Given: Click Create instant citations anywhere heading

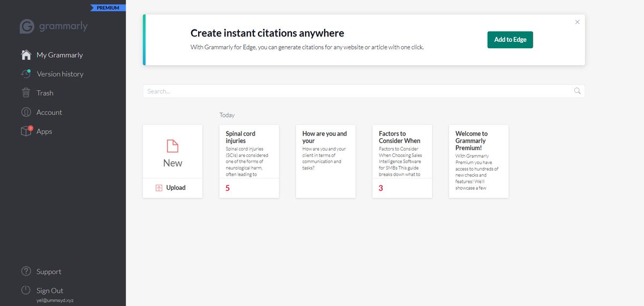Looking at the screenshot, I should (267, 33).
